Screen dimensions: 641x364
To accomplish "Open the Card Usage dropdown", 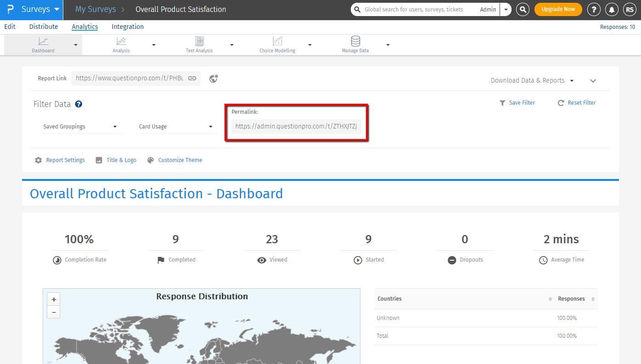I will [176, 127].
